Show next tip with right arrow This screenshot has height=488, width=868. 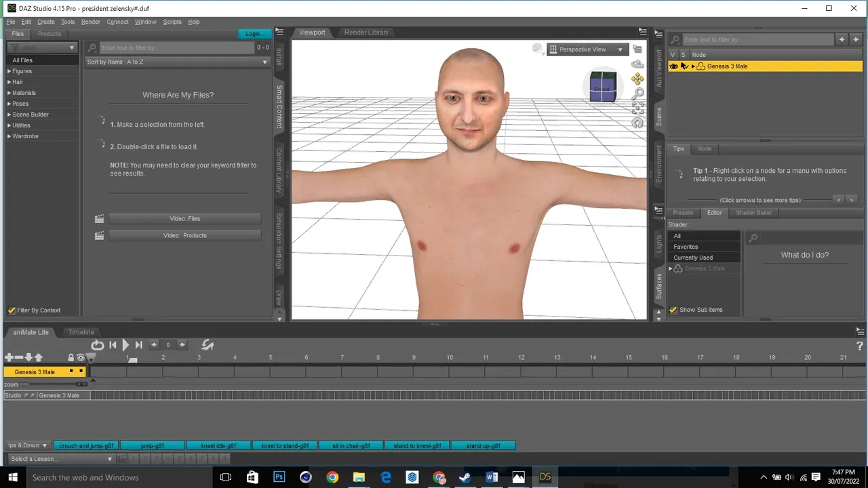click(x=852, y=200)
